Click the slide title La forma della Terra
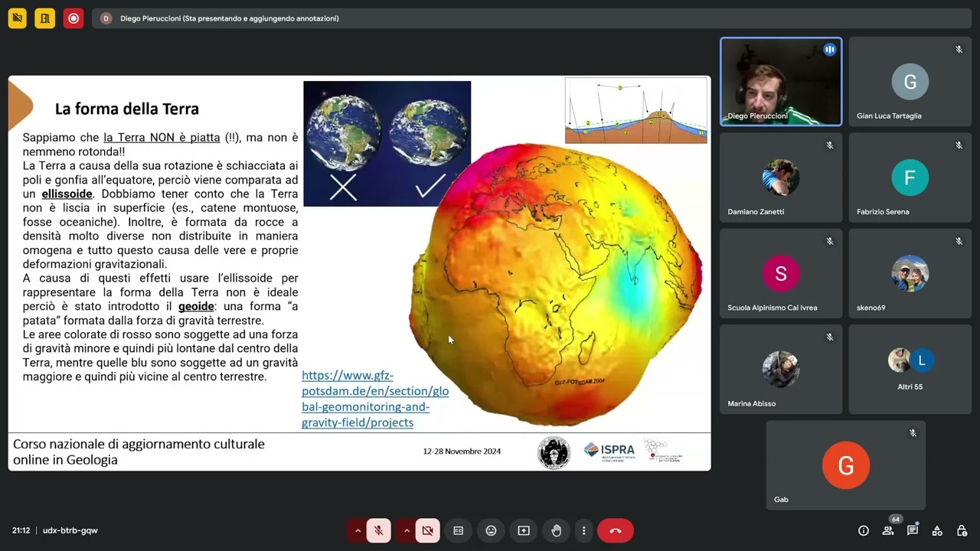Image resolution: width=980 pixels, height=551 pixels. [127, 109]
